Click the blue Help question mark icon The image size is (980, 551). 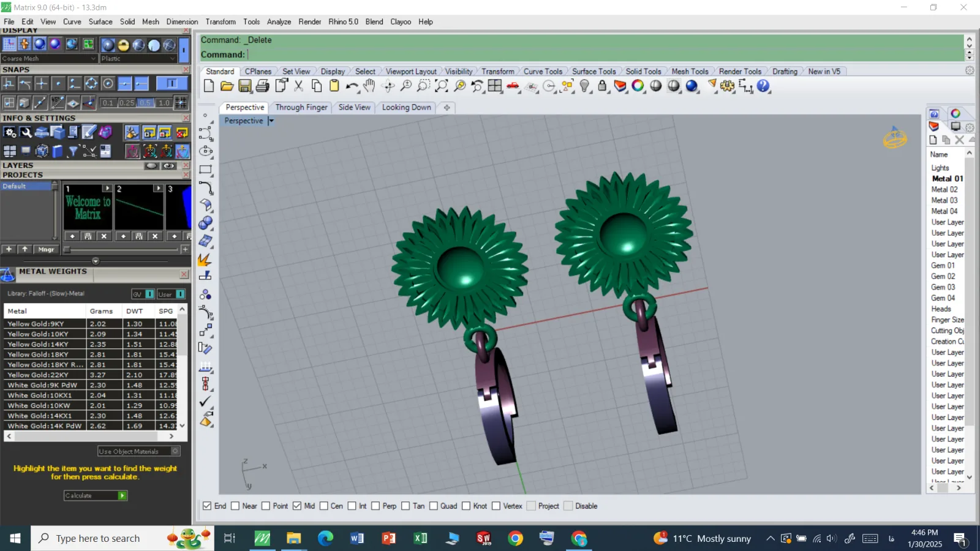click(763, 86)
